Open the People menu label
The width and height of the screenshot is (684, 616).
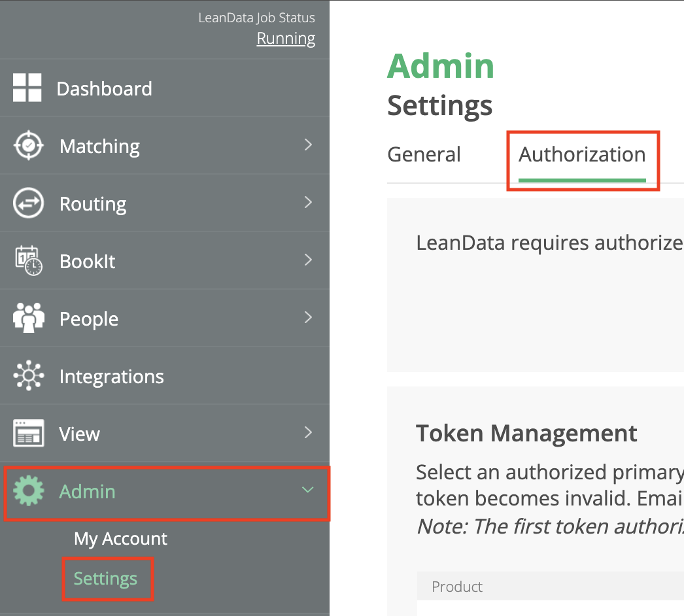click(89, 319)
